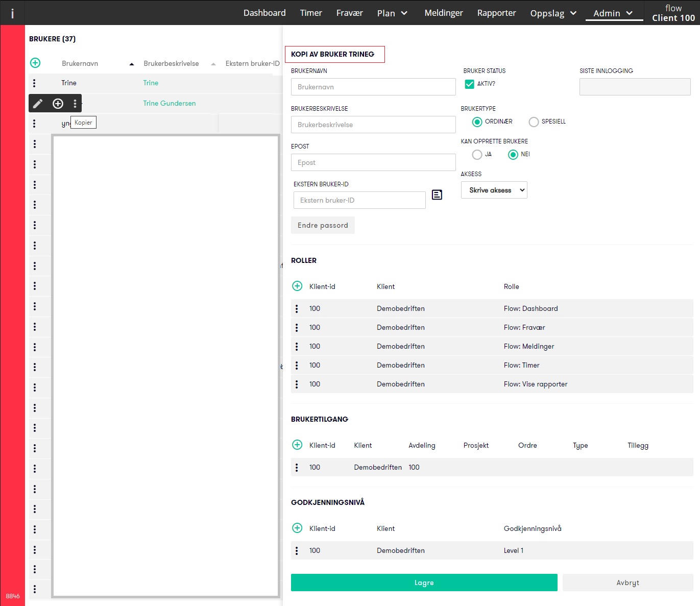Click the list icon beside Ekstern bruker-ID field

click(x=437, y=195)
